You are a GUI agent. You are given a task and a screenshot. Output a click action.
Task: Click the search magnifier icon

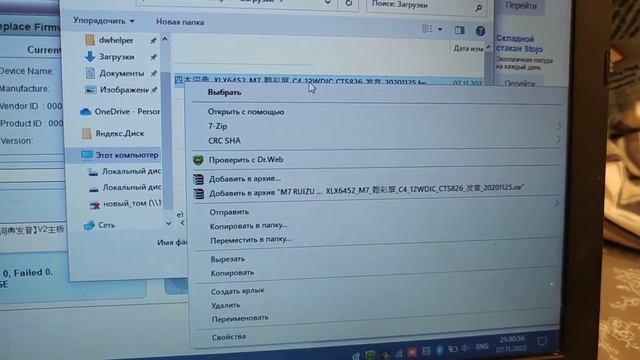point(478,7)
